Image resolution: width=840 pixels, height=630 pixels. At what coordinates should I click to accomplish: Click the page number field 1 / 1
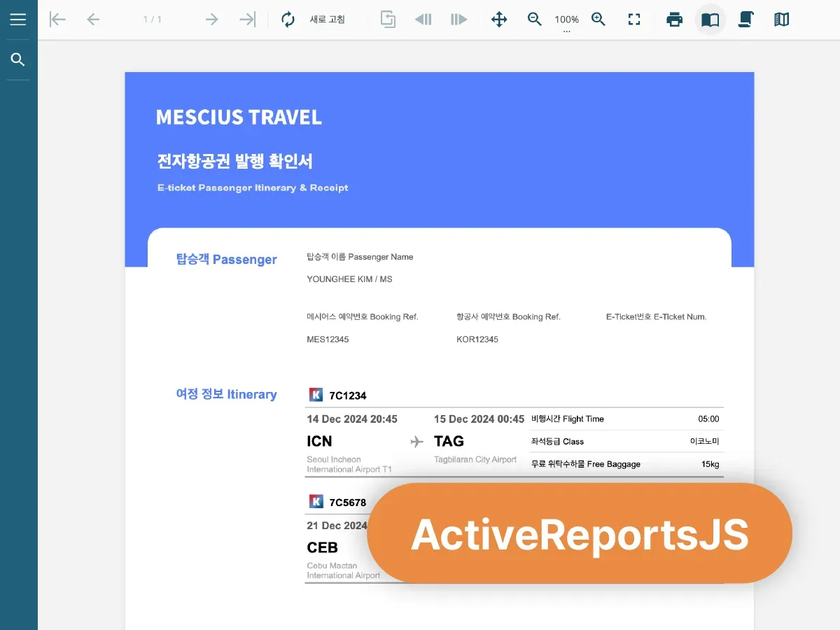tap(153, 20)
